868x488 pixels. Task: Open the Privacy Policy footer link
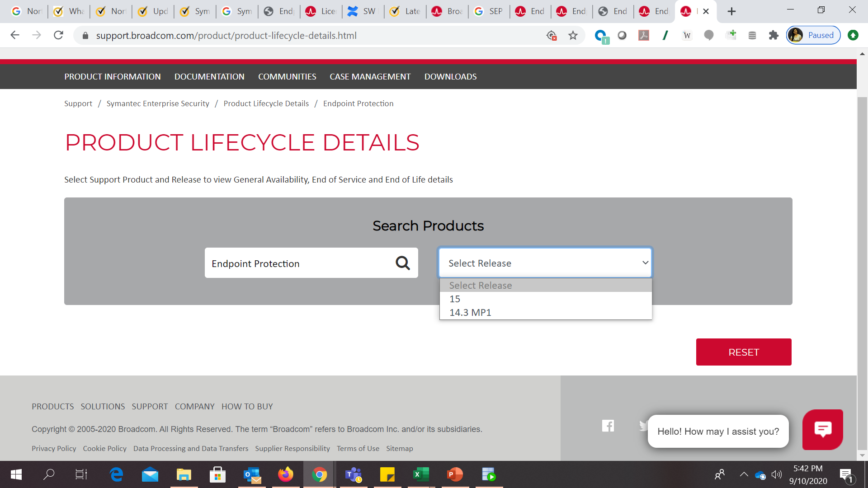coord(54,448)
